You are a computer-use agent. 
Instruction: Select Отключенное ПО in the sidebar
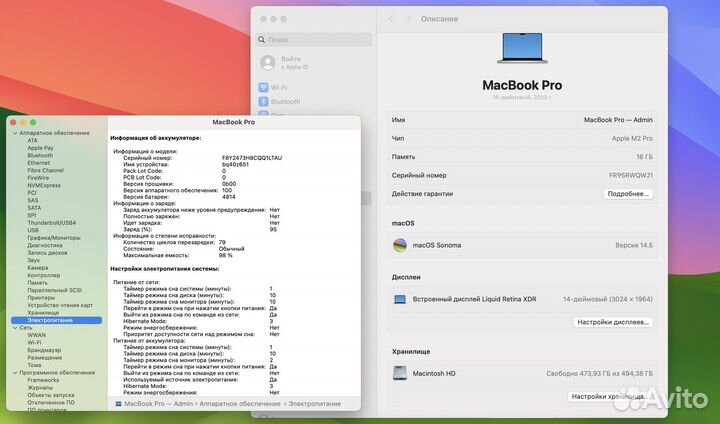(51, 403)
